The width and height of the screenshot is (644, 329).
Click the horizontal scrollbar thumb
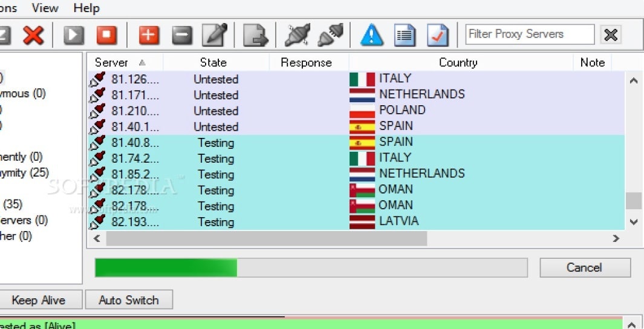click(267, 238)
